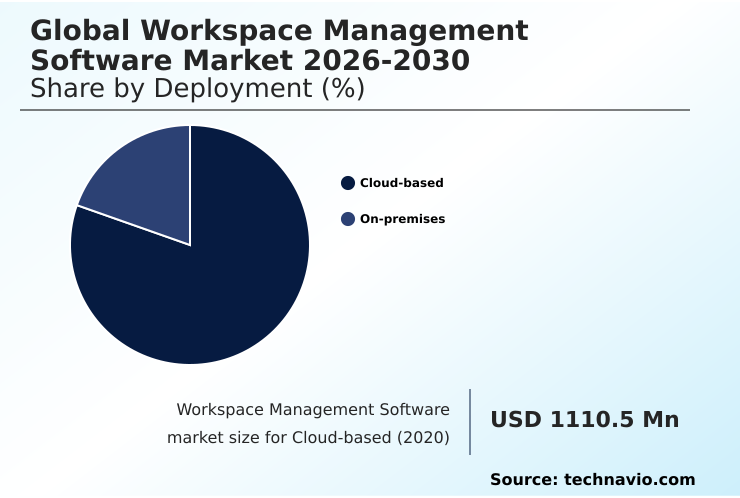The width and height of the screenshot is (740, 498).
Task: Click the 'USD 1110.5 Mn' value
Action: pos(584,420)
